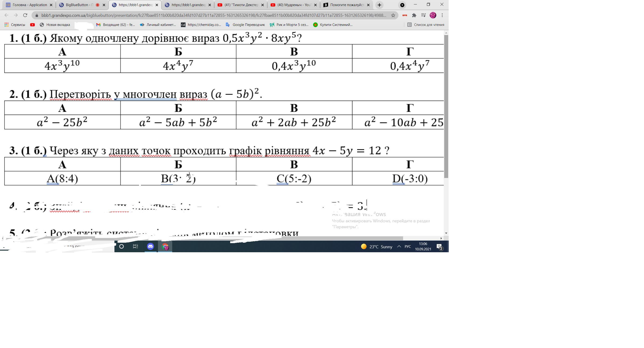Open the Список для чтения panel
The image size is (644, 348).
click(x=426, y=25)
